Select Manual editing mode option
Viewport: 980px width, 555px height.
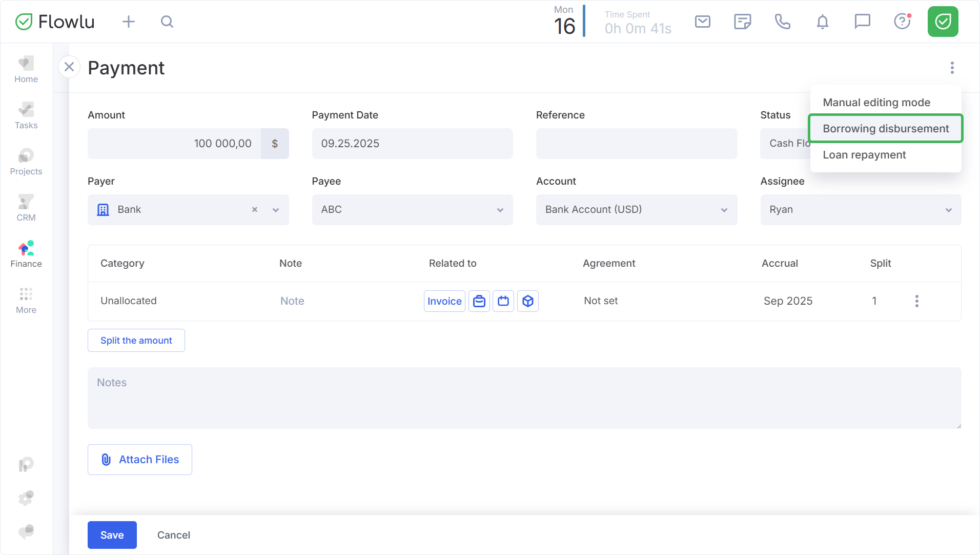[876, 103]
